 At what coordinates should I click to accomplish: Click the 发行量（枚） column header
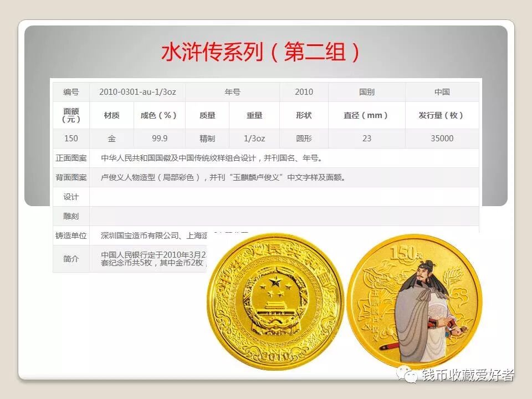(442, 115)
